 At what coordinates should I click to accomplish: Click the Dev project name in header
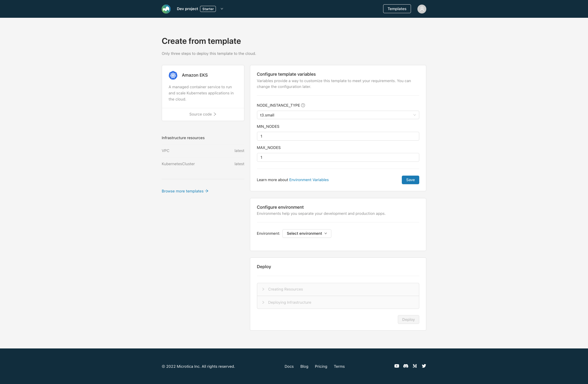coord(187,9)
